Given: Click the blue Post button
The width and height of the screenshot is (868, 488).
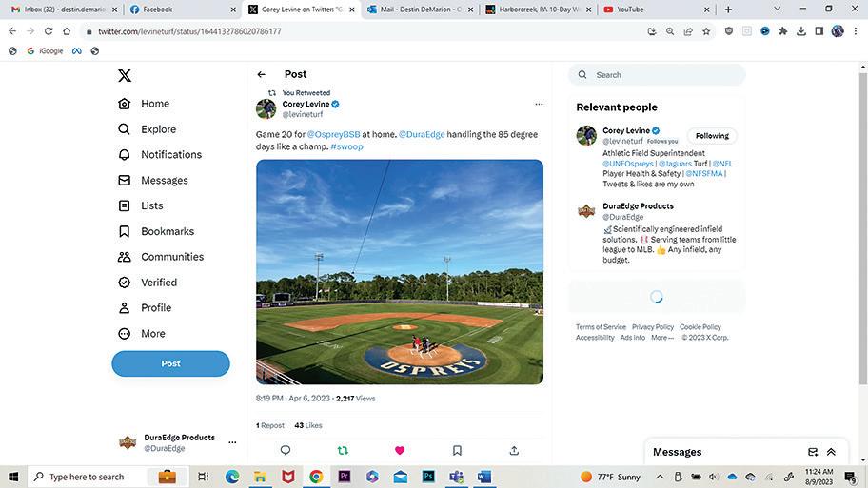Looking at the screenshot, I should click(x=170, y=363).
